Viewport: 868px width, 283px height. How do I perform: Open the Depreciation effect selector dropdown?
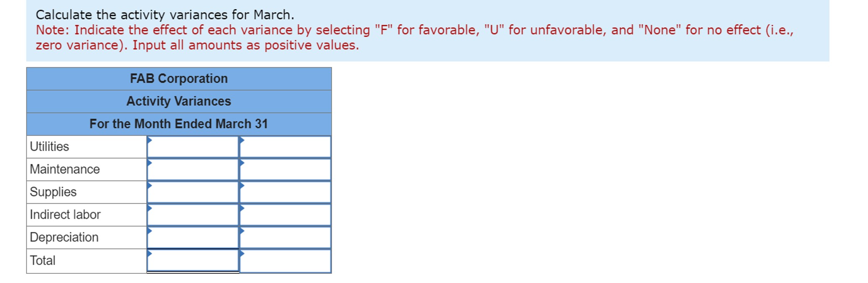[285, 238]
